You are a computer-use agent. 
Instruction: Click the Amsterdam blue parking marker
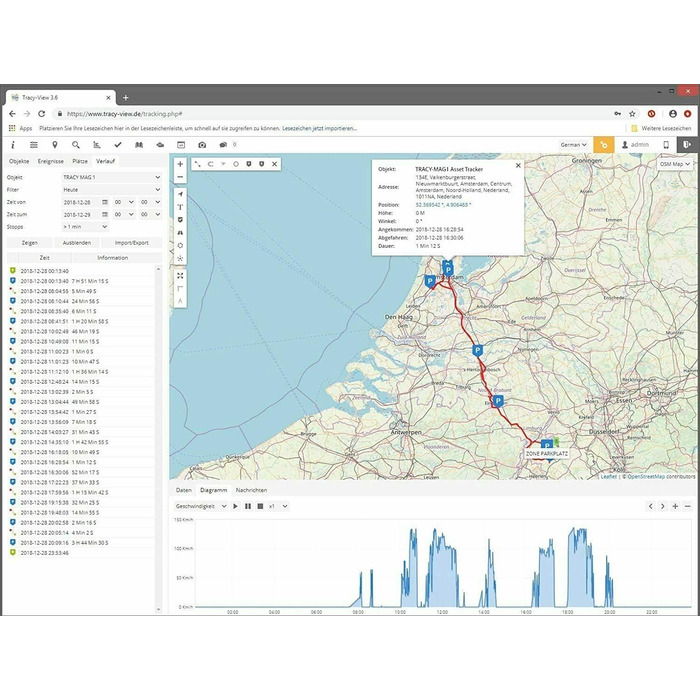point(448,269)
